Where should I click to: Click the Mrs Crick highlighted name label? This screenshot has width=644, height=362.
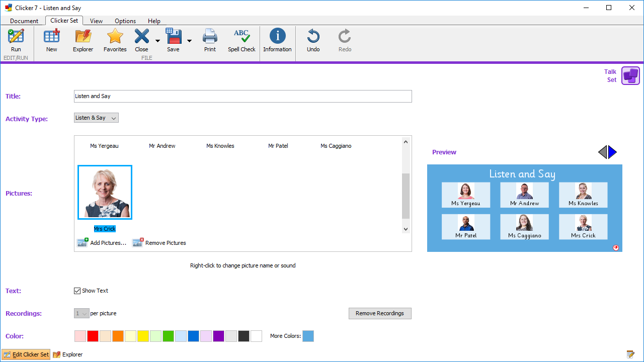point(105,229)
